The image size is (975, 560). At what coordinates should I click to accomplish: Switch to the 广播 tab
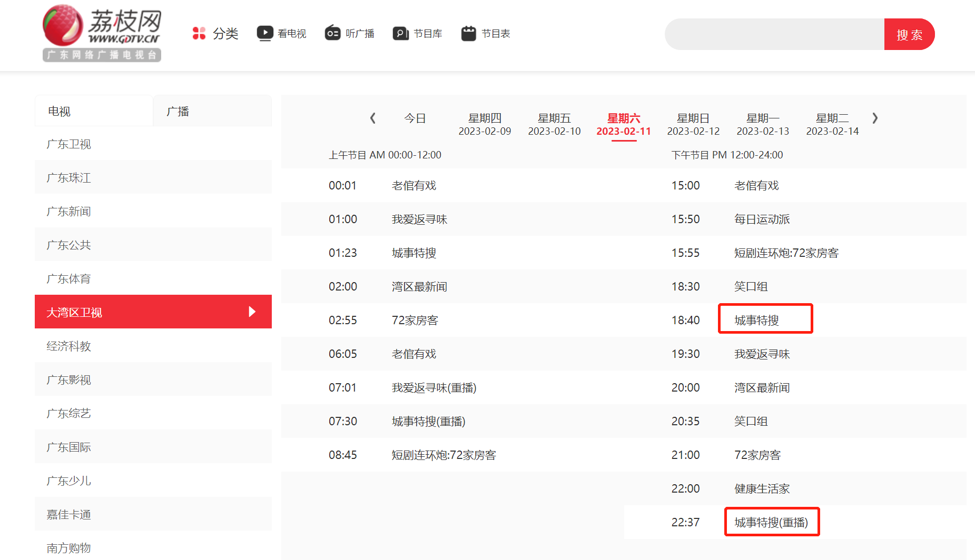pos(212,111)
